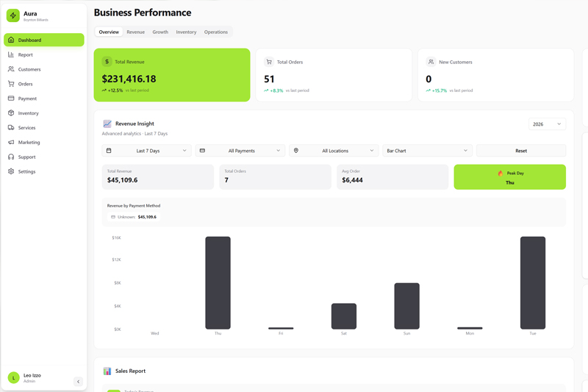Click the Thursday bar in the chart
The image size is (588, 392).
coord(218,283)
